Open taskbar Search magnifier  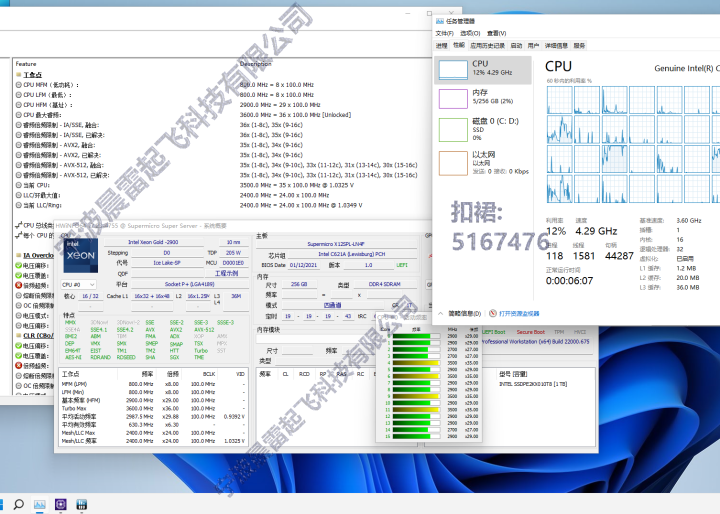point(19,504)
